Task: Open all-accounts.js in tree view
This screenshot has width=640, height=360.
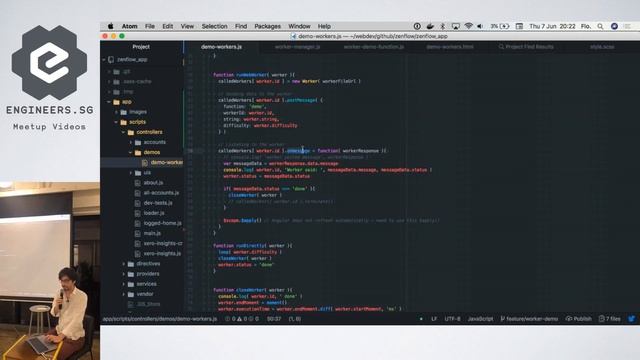Action: click(x=161, y=193)
